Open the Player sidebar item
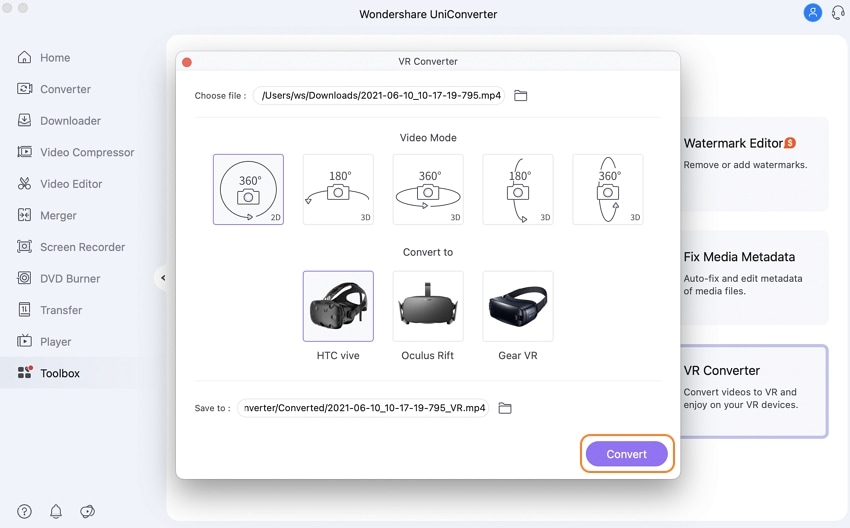 click(x=55, y=342)
